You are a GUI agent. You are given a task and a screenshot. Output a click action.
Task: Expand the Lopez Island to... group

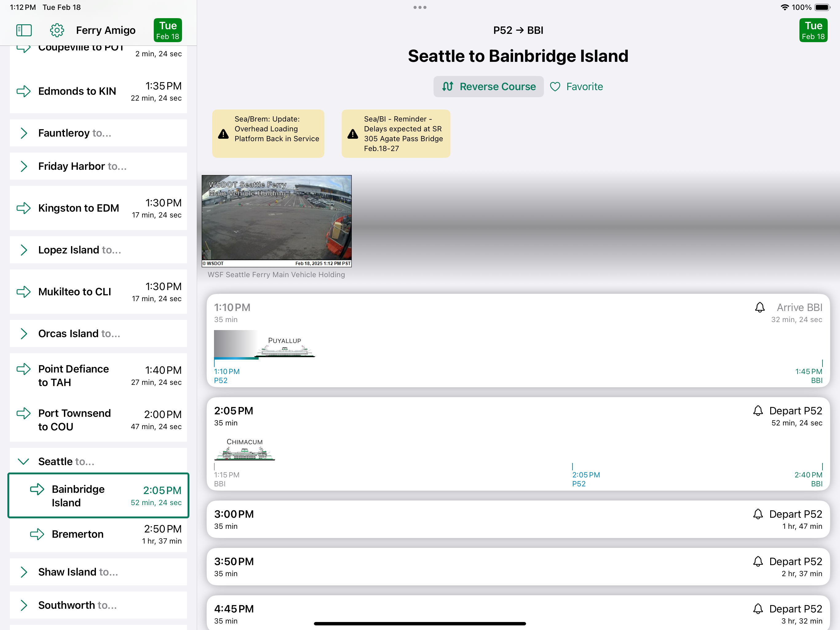point(98,250)
